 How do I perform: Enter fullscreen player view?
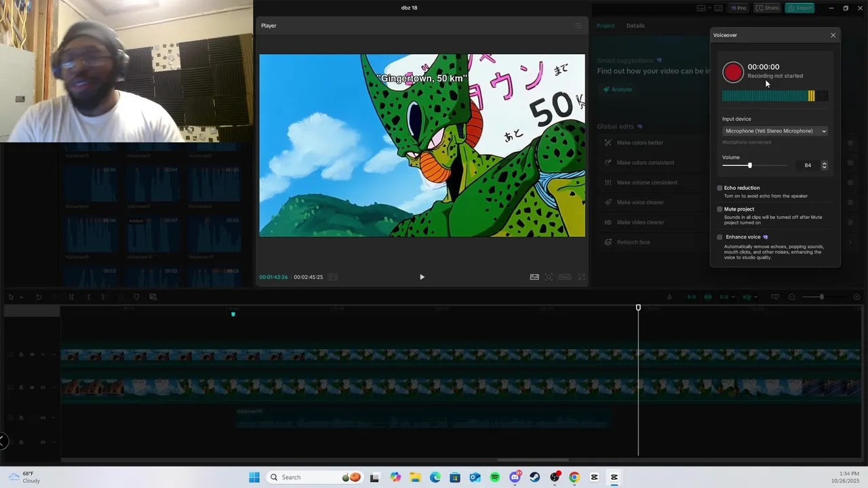coord(581,277)
